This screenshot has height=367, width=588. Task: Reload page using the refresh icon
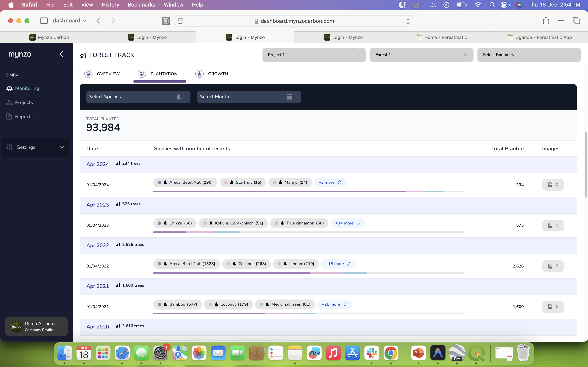tap(408, 21)
